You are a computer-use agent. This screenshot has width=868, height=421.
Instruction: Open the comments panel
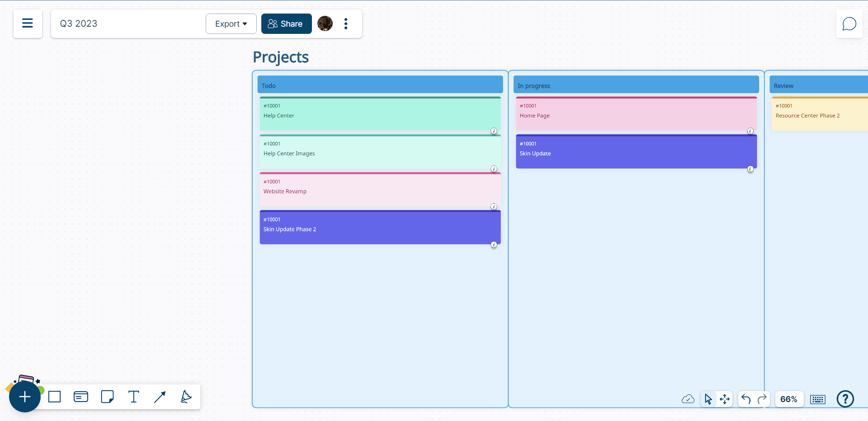click(849, 24)
